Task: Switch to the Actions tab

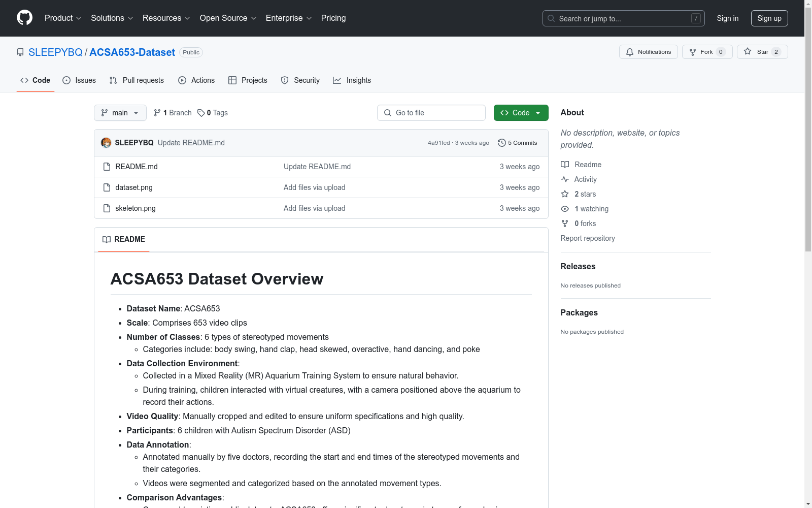Action: (x=196, y=80)
